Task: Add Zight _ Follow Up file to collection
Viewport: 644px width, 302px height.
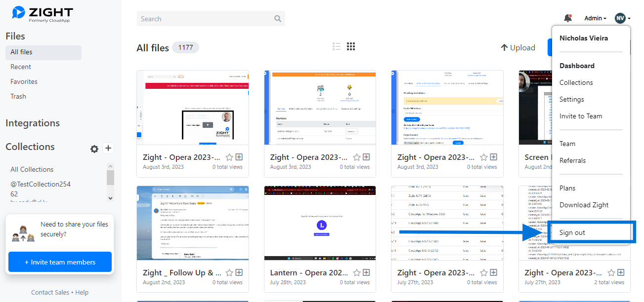Action: [239, 272]
